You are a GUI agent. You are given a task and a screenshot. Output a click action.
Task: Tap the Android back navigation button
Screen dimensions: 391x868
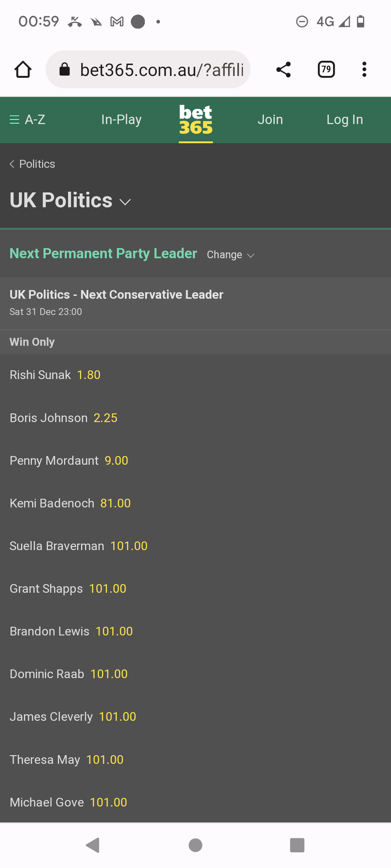click(x=93, y=845)
